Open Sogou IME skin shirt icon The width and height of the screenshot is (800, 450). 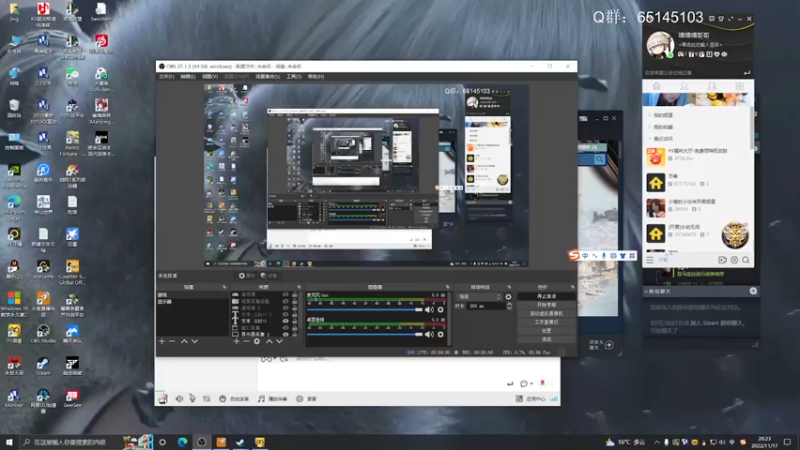(622, 255)
